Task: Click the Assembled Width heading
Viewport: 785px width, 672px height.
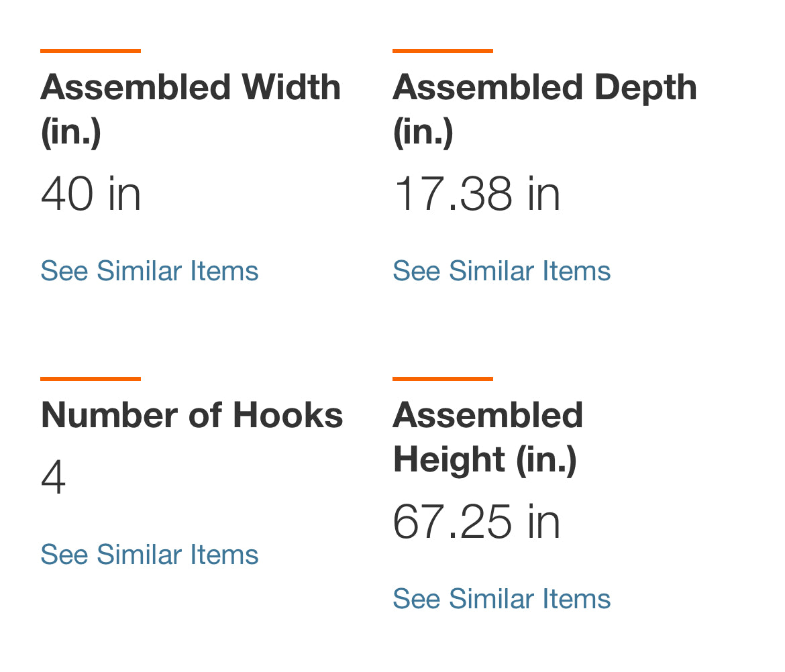Action: tap(191, 88)
